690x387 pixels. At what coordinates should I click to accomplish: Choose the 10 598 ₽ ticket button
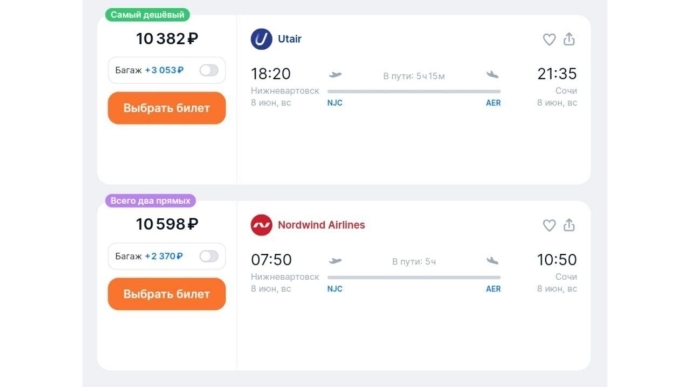[x=167, y=294]
